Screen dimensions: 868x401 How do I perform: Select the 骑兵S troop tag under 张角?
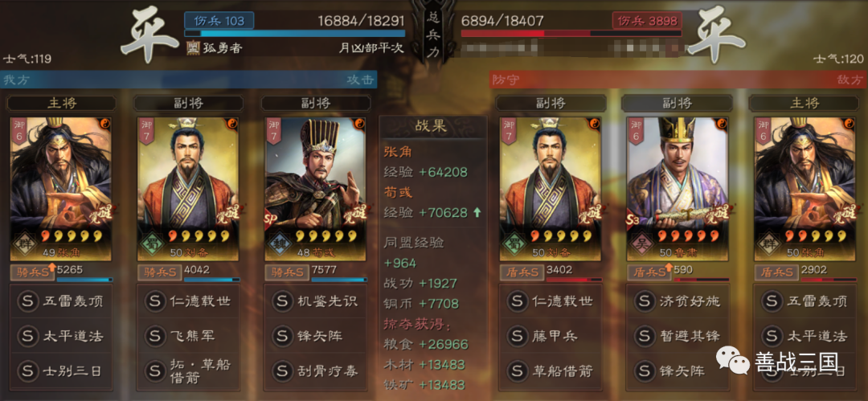tap(32, 272)
